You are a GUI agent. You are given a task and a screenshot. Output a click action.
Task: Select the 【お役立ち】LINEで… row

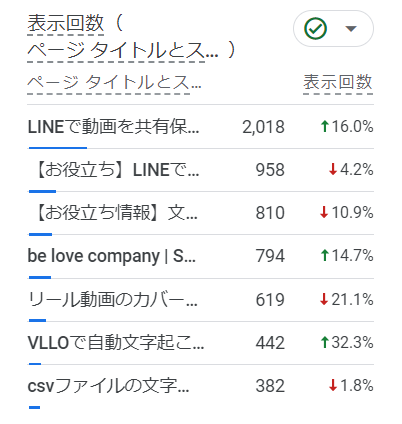[200, 170]
